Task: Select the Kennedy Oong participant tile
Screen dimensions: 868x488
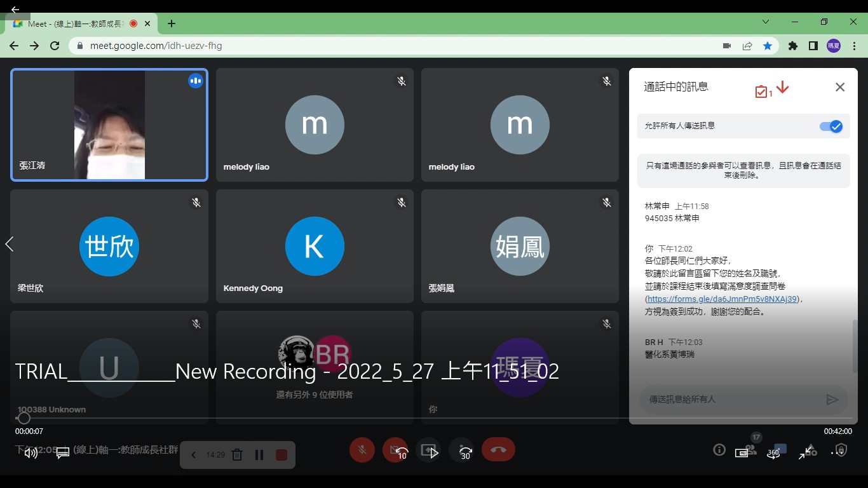Action: click(315, 246)
